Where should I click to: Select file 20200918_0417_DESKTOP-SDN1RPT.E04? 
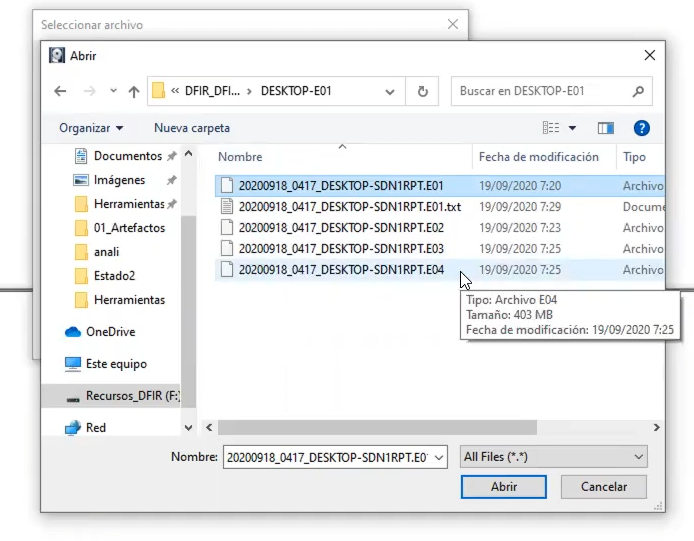click(341, 270)
